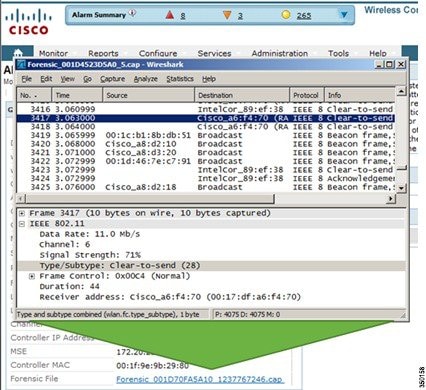
Task: Click the orange major alarm triangle icon
Action: point(227,15)
